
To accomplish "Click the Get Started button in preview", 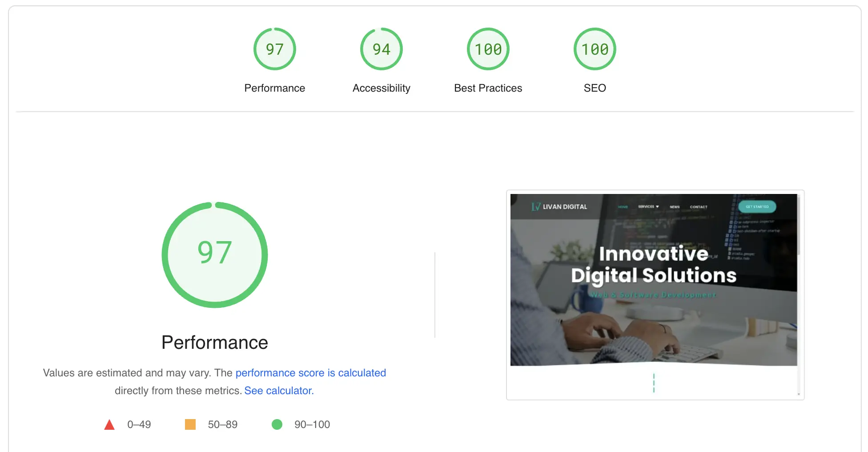I will pyautogui.click(x=757, y=207).
